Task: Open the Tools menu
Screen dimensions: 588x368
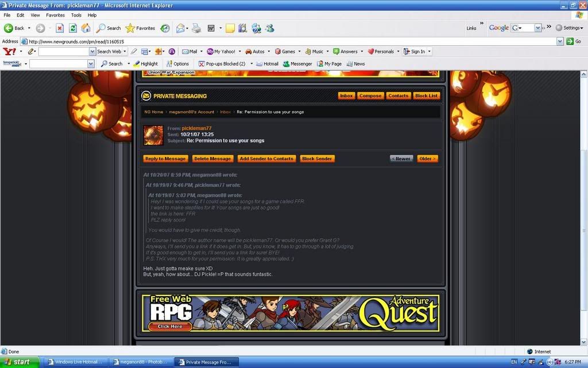Action: (76, 15)
